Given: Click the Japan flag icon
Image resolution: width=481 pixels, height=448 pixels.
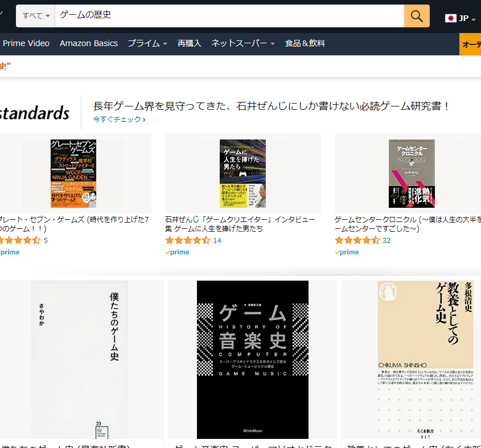Looking at the screenshot, I should click(451, 18).
